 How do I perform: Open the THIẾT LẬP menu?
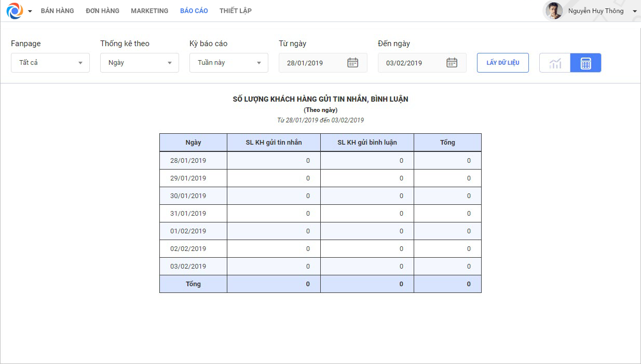(x=235, y=11)
